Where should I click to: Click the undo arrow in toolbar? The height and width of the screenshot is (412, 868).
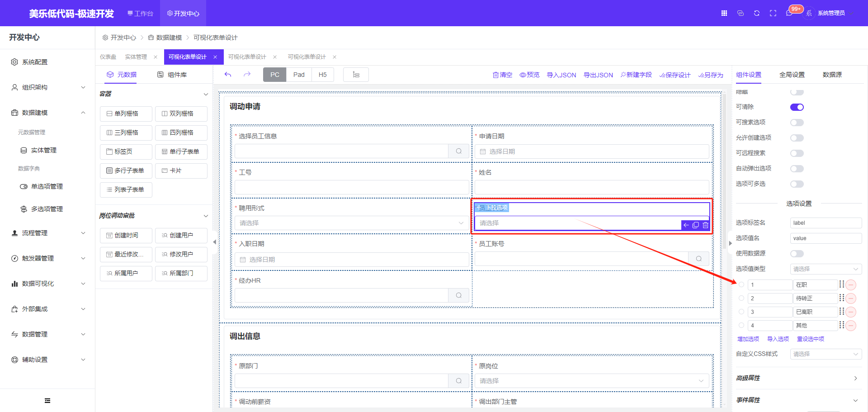pos(228,75)
